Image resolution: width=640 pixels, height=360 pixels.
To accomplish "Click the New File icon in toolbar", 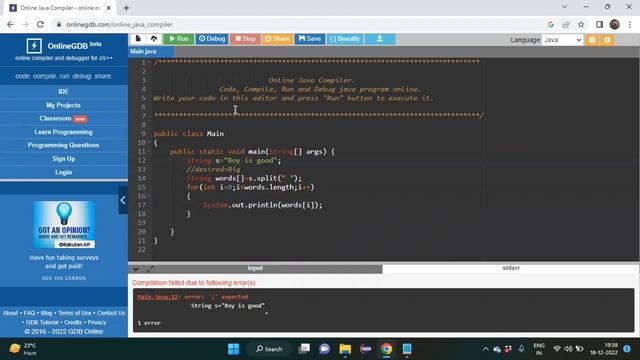I will pos(138,39).
